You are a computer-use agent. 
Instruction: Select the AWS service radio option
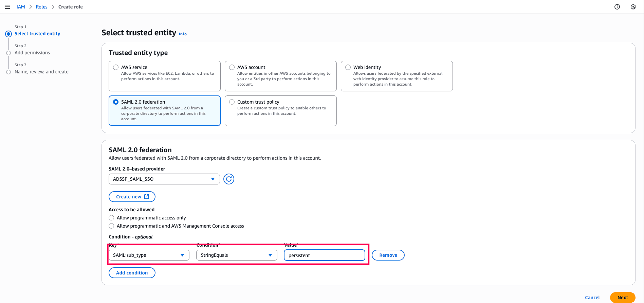[x=116, y=67]
